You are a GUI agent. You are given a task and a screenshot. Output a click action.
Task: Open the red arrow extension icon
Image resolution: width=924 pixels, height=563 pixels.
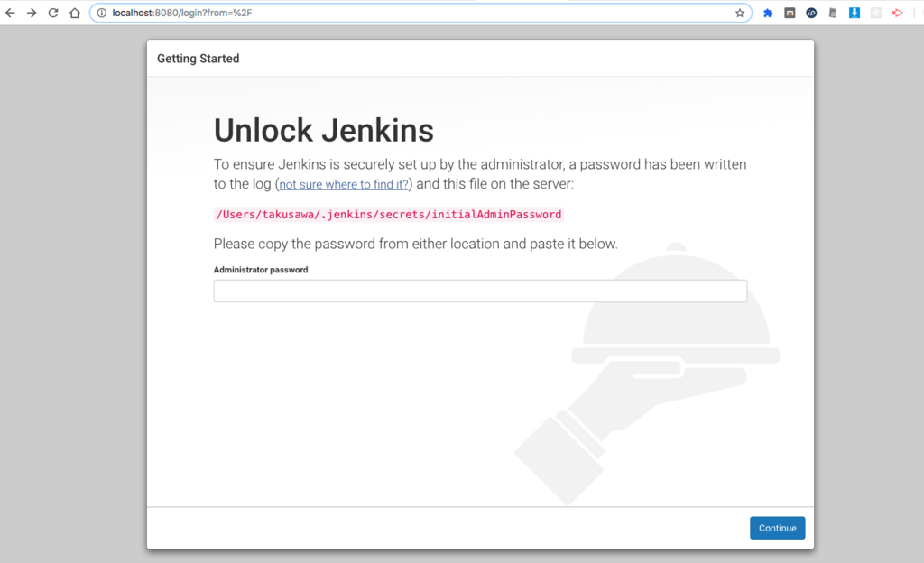898,13
